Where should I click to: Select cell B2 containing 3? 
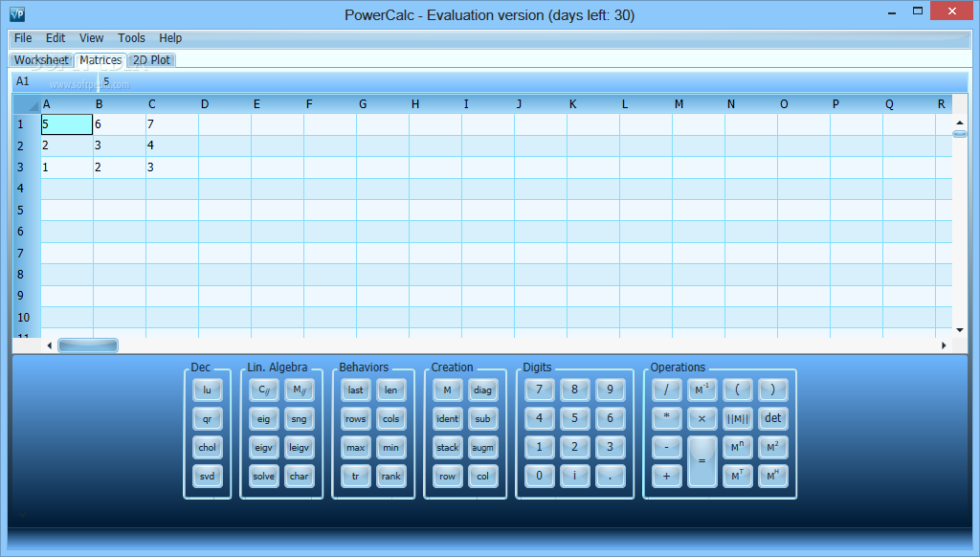click(120, 145)
